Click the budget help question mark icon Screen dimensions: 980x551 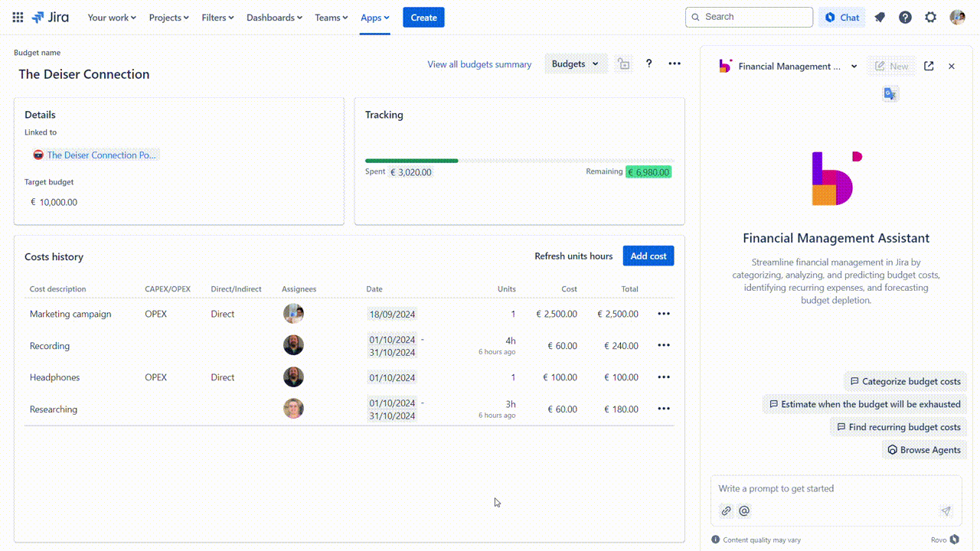(648, 64)
